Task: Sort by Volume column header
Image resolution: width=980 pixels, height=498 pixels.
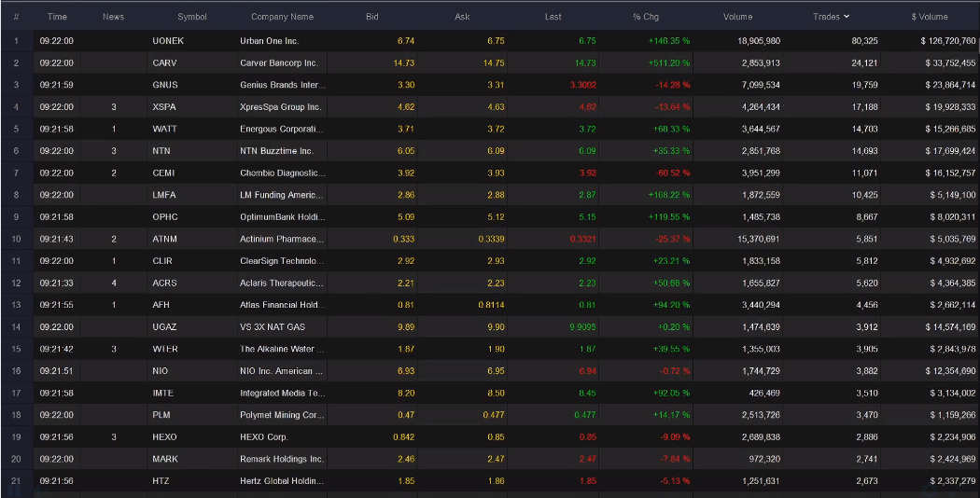Action: click(x=737, y=17)
